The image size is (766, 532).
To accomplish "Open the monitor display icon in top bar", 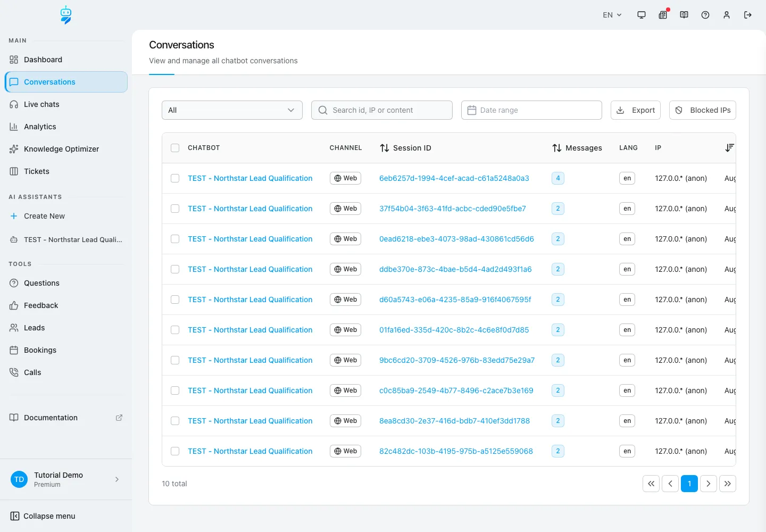I will (642, 15).
